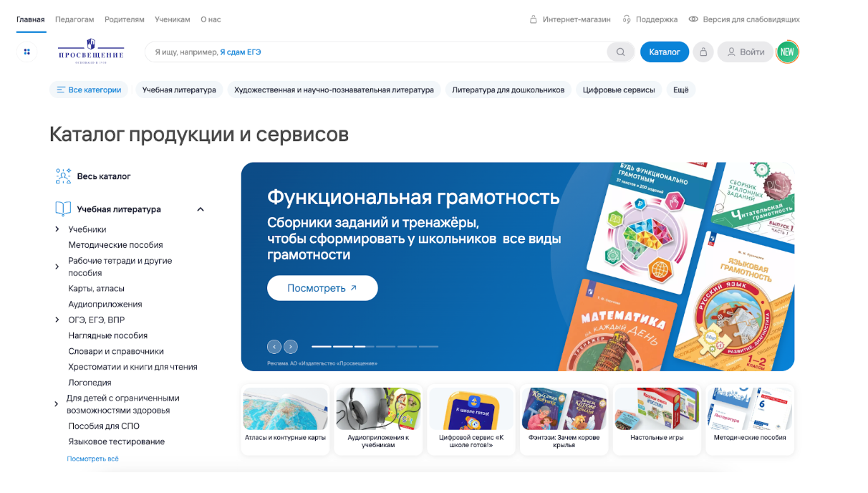868x493 pixels.
Task: Click the Посмотреть button on banner
Action: click(322, 288)
